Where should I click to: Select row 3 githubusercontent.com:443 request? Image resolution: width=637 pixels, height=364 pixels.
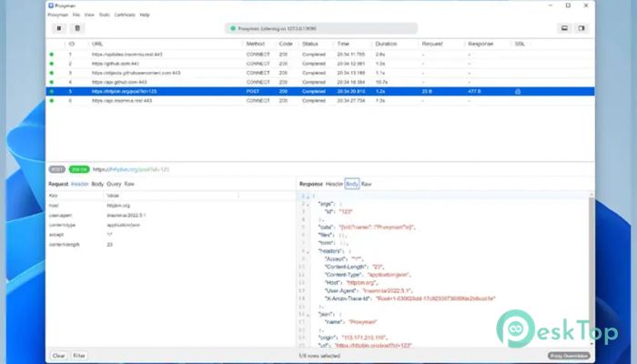[x=320, y=73]
